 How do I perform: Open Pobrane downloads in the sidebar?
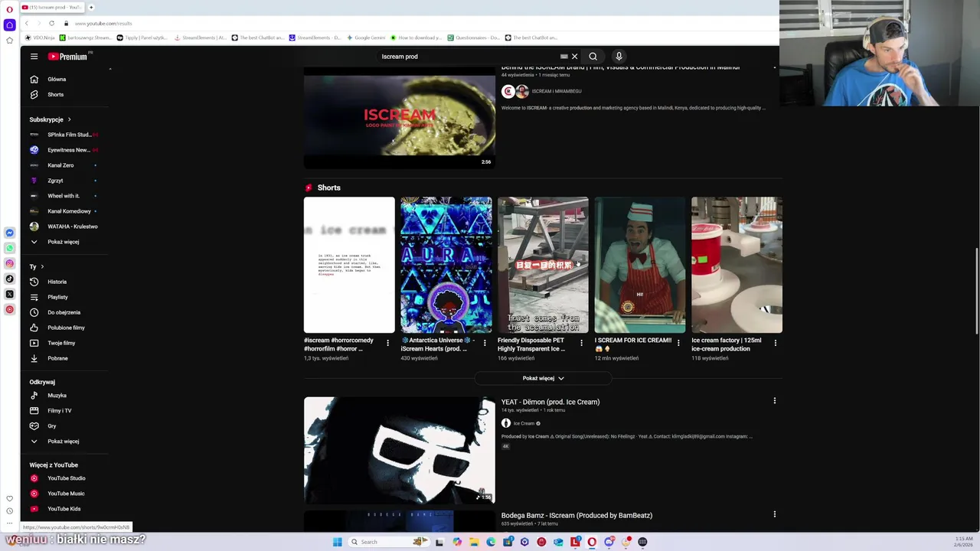coord(57,358)
